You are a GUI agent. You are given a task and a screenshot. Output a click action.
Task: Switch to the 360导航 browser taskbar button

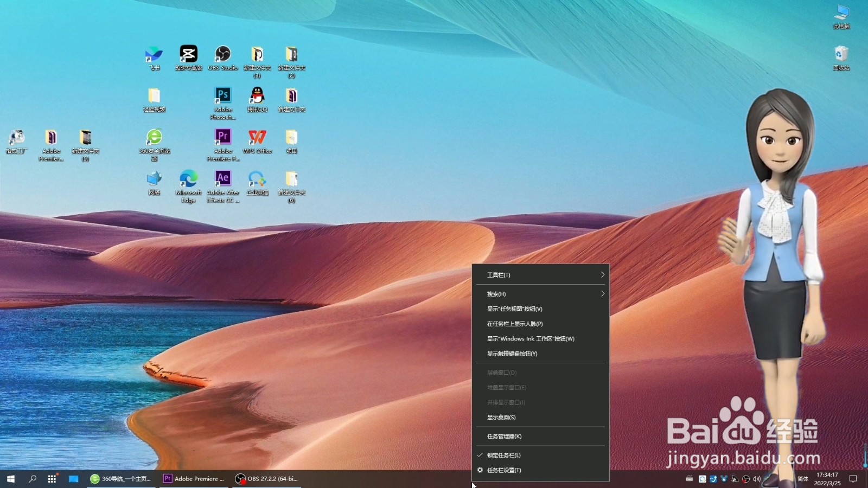pyautogui.click(x=122, y=479)
